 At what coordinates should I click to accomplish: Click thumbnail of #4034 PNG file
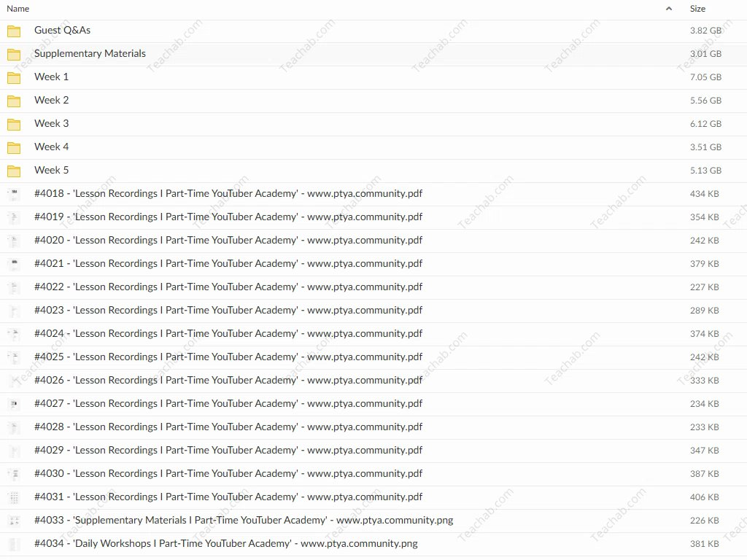pyautogui.click(x=15, y=544)
